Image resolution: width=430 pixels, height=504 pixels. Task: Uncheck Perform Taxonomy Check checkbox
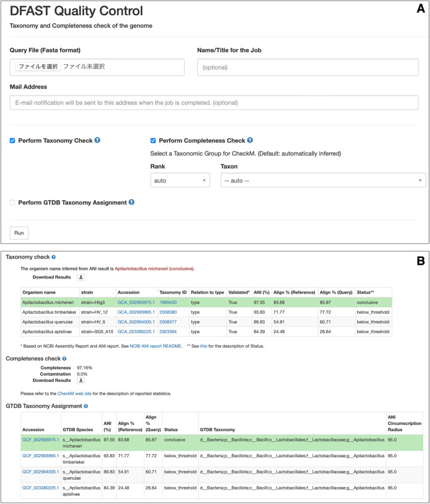[x=13, y=140]
